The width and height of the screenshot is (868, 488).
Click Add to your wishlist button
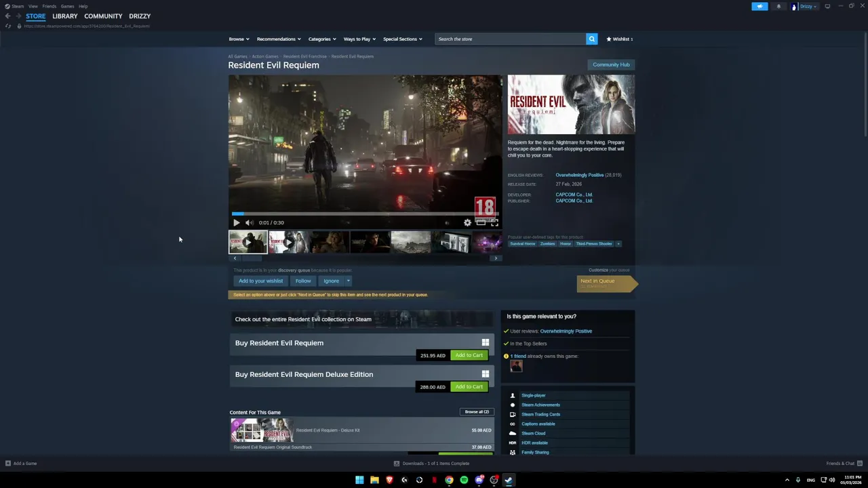[260, 281]
